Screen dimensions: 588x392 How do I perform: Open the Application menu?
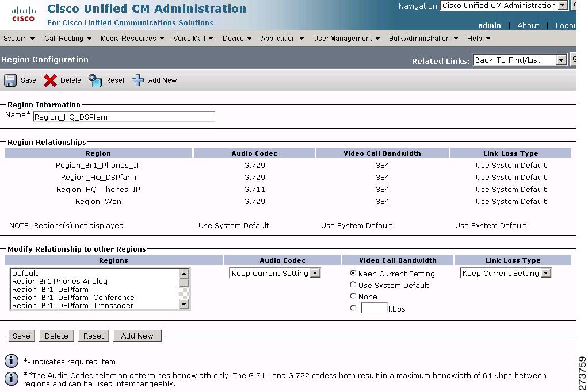click(x=282, y=39)
